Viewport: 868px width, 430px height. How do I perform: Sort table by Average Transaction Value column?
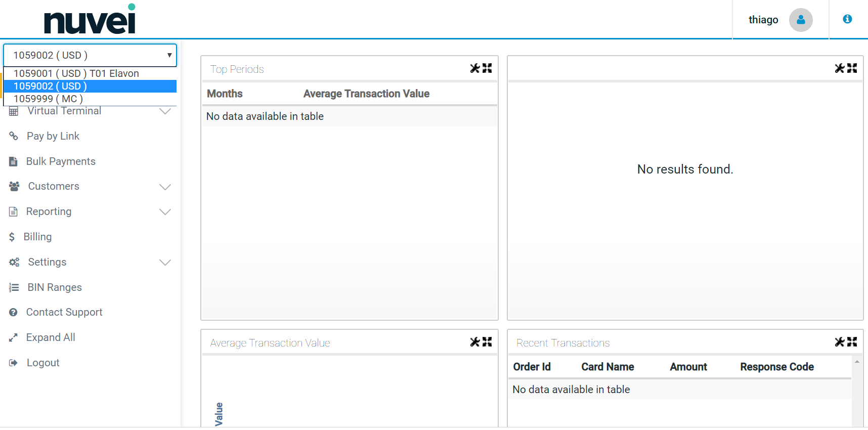[x=366, y=94]
